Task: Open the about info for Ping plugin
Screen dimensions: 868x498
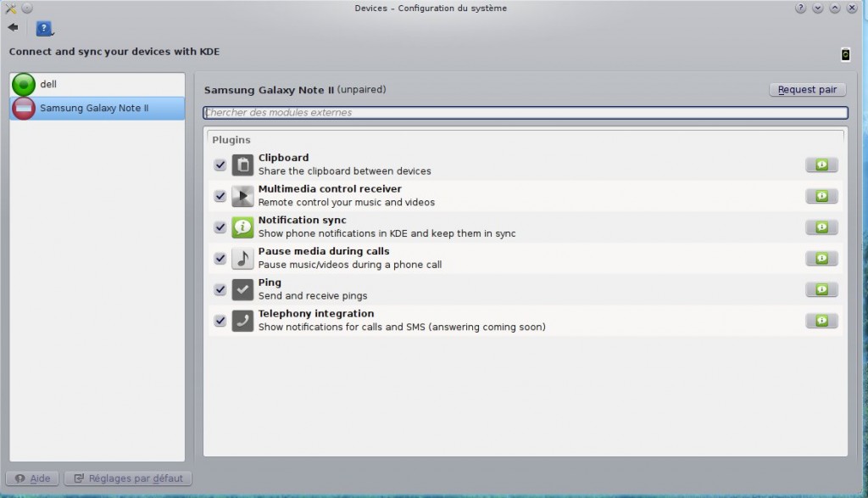Action: 821,289
